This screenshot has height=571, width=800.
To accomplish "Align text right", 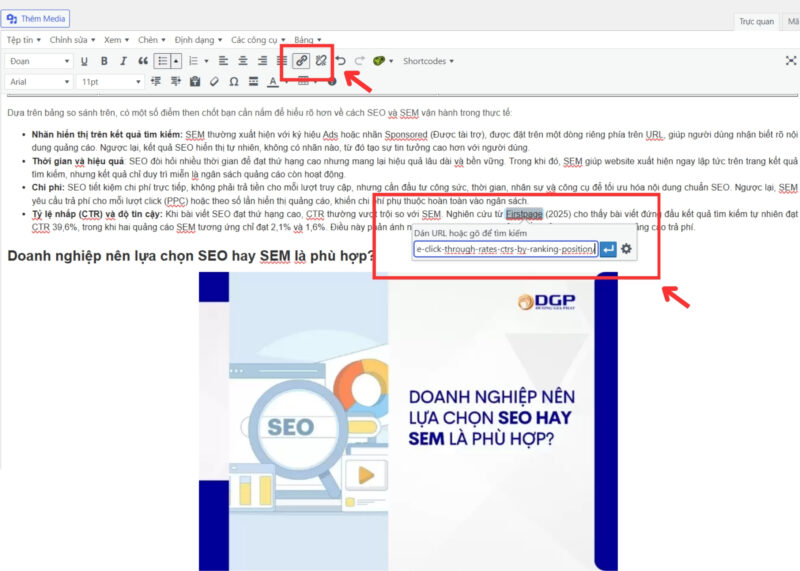I will pyautogui.click(x=262, y=61).
